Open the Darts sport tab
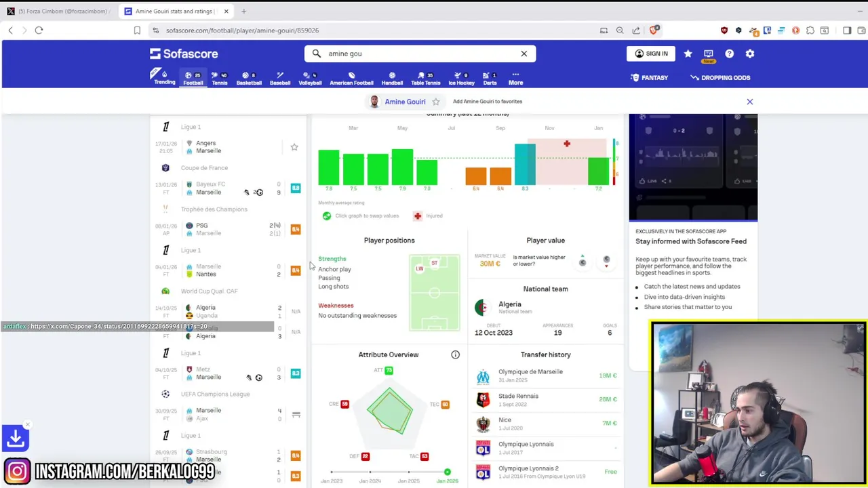The width and height of the screenshot is (868, 488). (x=490, y=78)
